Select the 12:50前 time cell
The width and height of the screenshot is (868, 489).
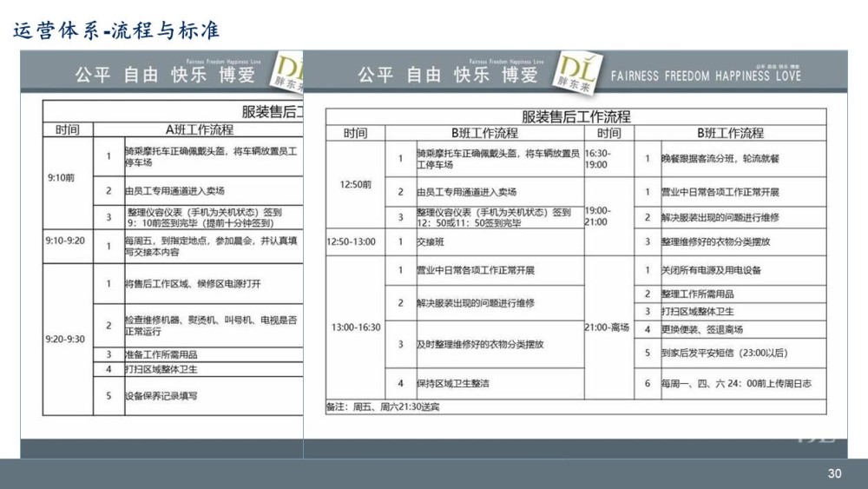(x=355, y=184)
